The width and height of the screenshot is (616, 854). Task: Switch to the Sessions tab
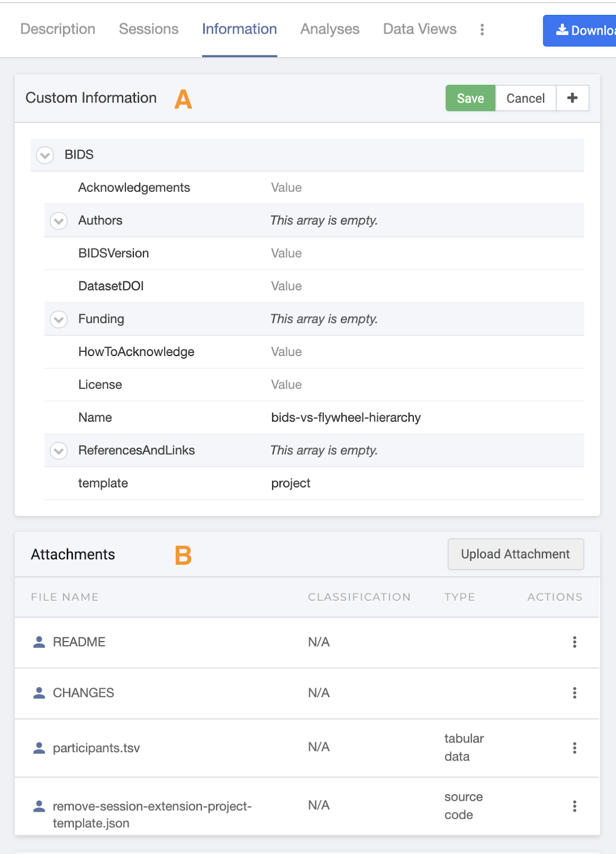pyautogui.click(x=149, y=29)
